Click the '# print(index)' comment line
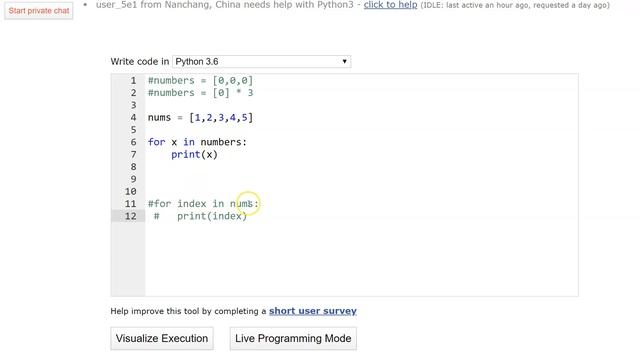Image resolution: width=640 pixels, height=360 pixels. pos(200,216)
